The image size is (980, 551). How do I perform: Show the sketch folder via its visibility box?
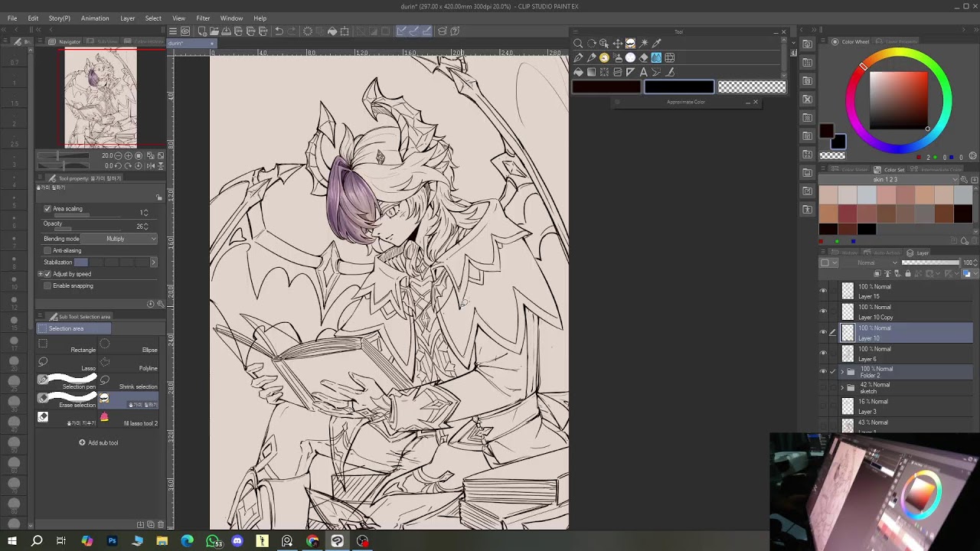(x=823, y=388)
